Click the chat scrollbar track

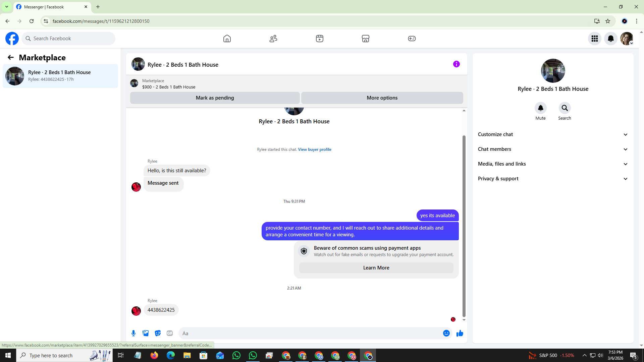point(464,124)
